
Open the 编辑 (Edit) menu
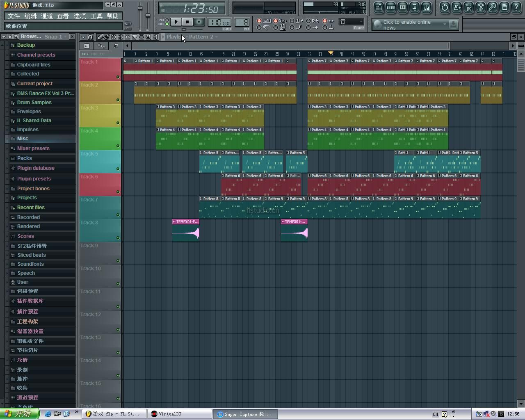click(x=30, y=16)
